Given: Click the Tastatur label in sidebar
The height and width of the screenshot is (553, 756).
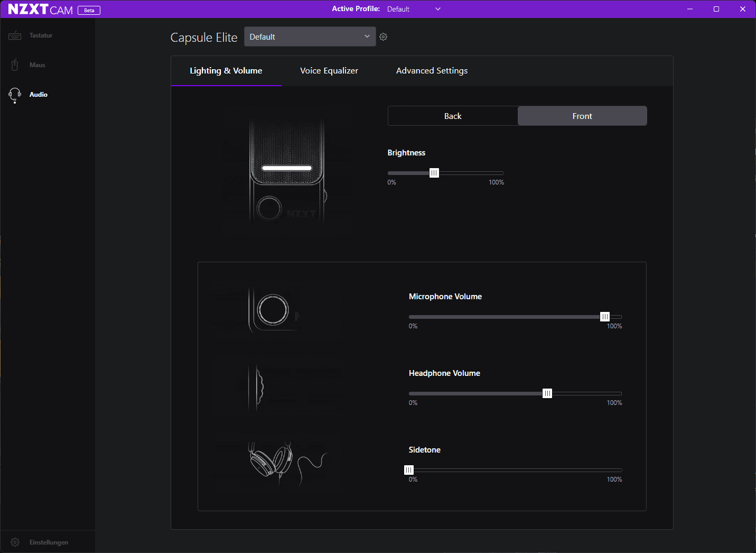Looking at the screenshot, I should 41,35.
